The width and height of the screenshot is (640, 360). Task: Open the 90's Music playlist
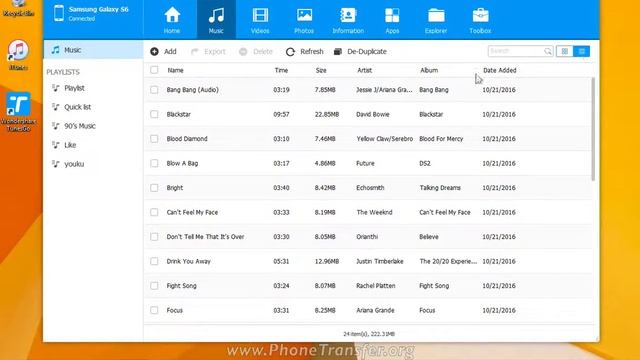[x=80, y=126]
